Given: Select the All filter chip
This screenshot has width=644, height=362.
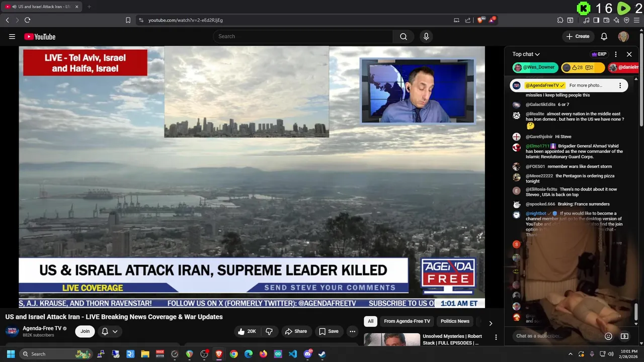Looking at the screenshot, I should pyautogui.click(x=371, y=321).
